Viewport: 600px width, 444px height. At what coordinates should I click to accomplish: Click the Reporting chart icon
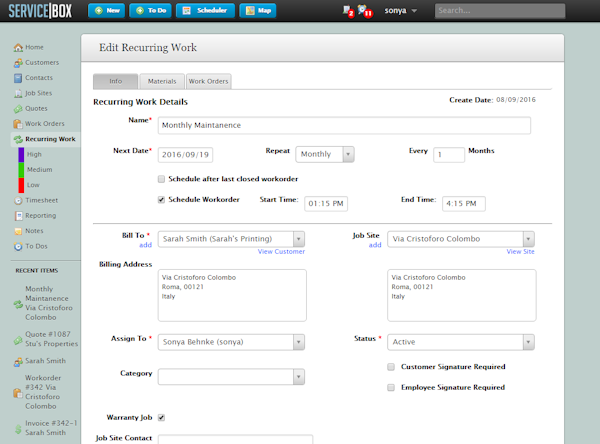[x=18, y=216]
